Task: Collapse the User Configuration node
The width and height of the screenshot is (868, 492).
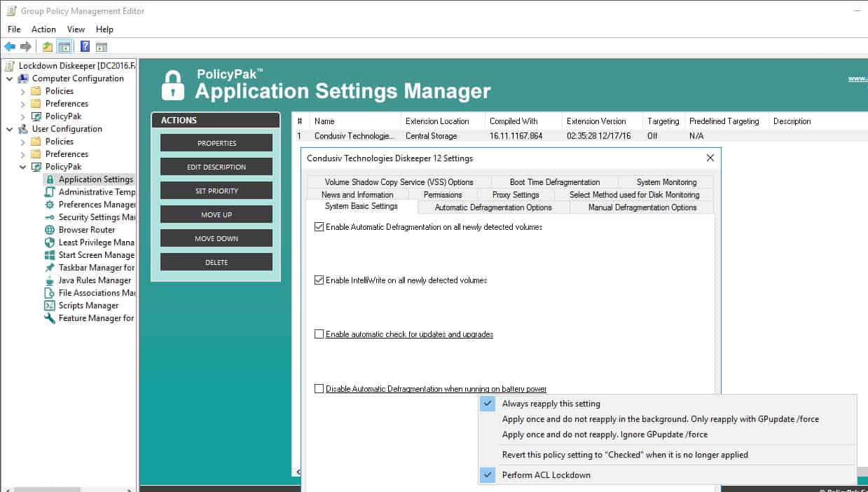Action: pyautogui.click(x=10, y=129)
